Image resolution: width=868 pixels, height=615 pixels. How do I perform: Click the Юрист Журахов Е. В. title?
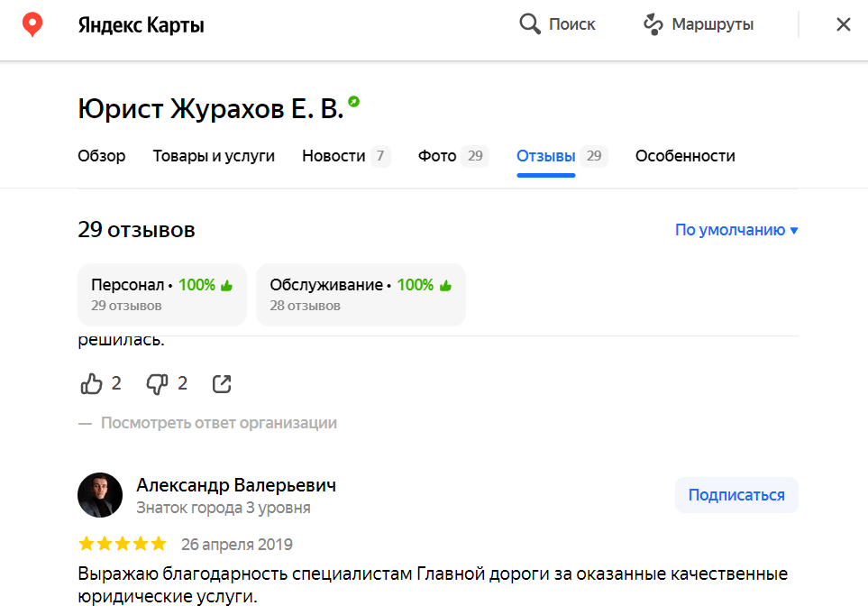[210, 108]
